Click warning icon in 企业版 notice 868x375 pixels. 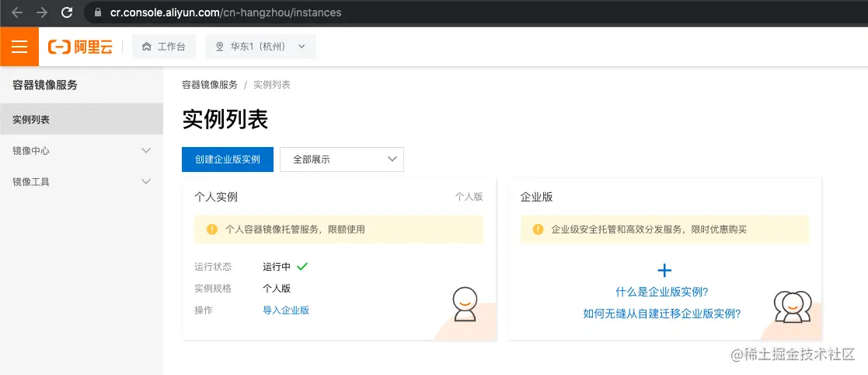[x=538, y=230]
